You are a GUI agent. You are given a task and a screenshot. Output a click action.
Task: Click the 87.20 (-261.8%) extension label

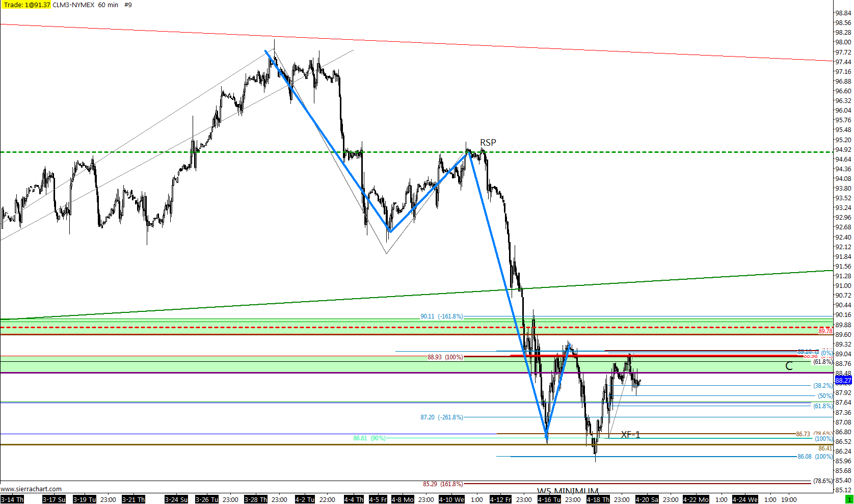(x=442, y=417)
